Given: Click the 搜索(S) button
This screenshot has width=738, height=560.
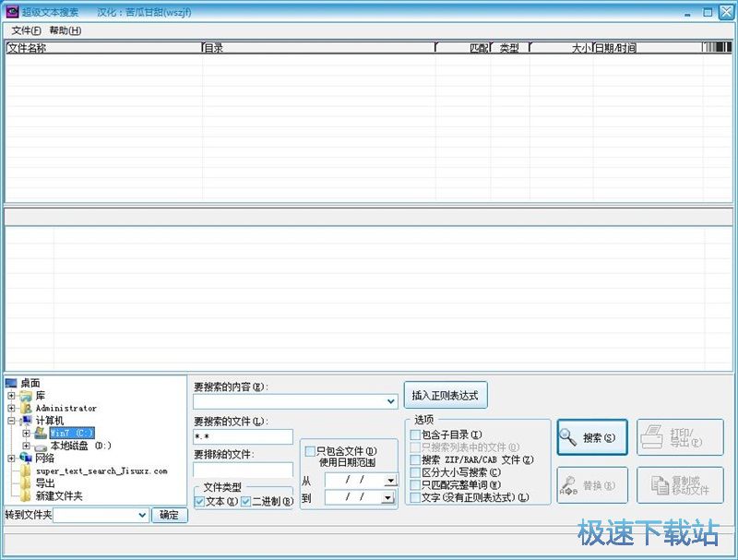Looking at the screenshot, I should (x=592, y=437).
